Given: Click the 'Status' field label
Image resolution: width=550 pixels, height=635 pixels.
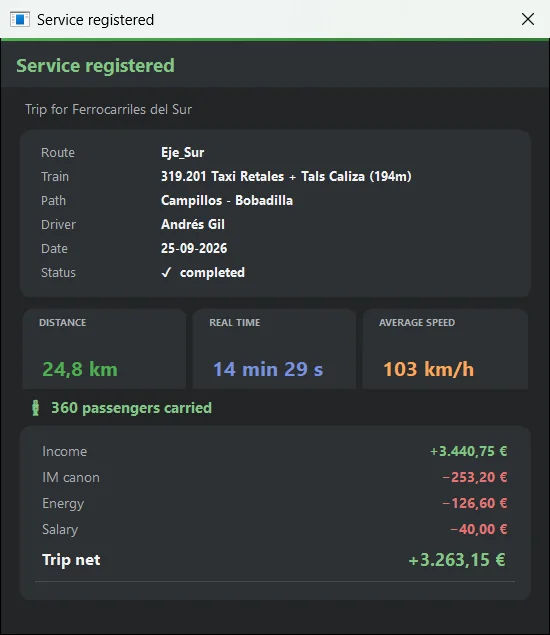Looking at the screenshot, I should (58, 273).
